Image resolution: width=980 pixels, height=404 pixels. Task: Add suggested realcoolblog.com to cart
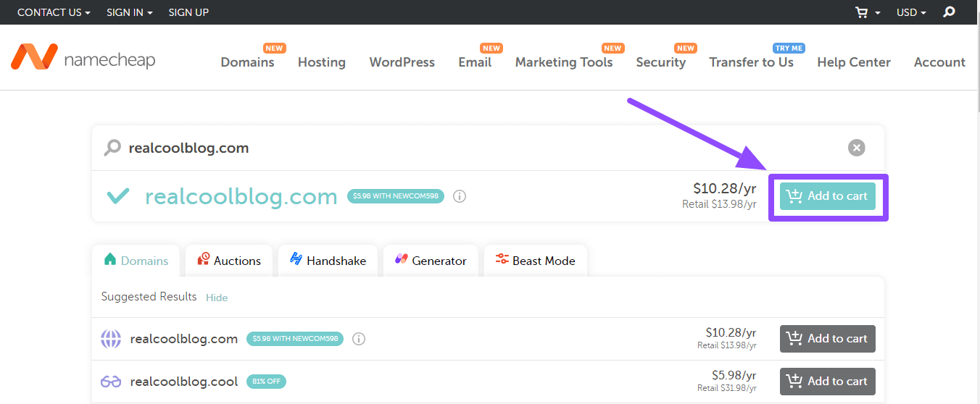828,339
